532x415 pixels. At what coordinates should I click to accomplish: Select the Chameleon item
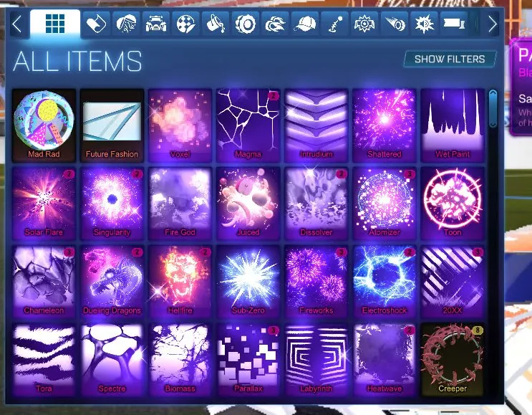click(44, 282)
